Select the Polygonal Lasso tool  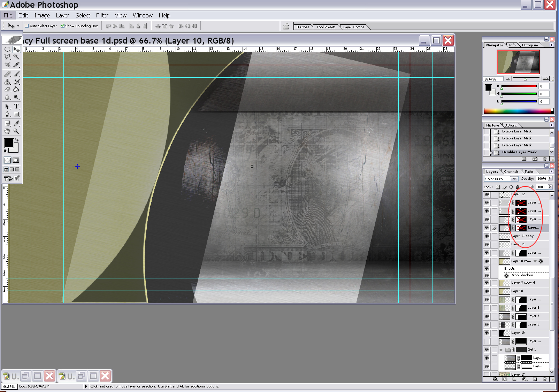[7, 56]
